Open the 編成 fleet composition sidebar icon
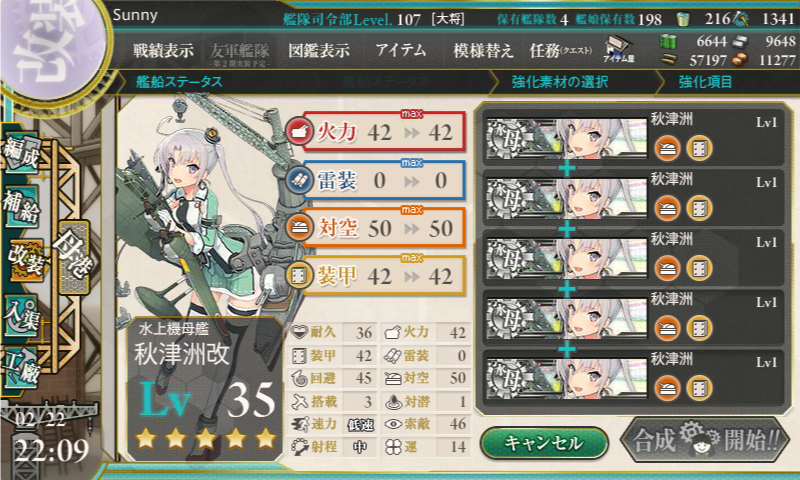Viewport: 800px width, 480px height. [21, 154]
